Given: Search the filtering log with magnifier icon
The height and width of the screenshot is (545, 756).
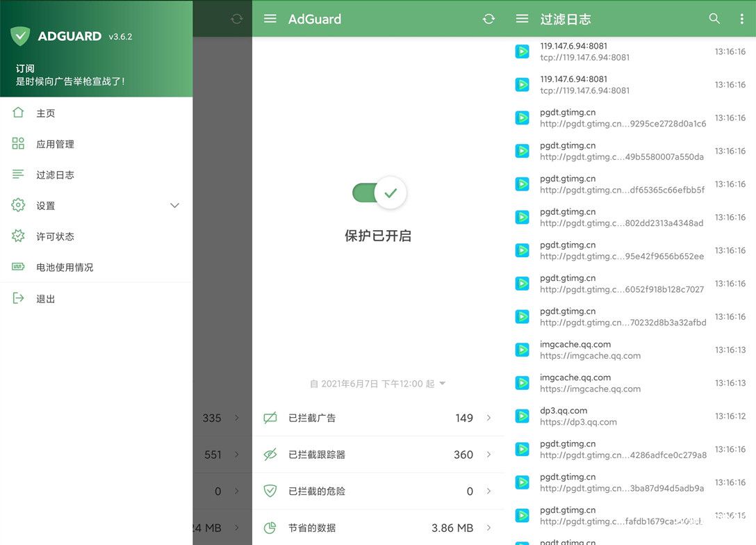Looking at the screenshot, I should tap(714, 19).
